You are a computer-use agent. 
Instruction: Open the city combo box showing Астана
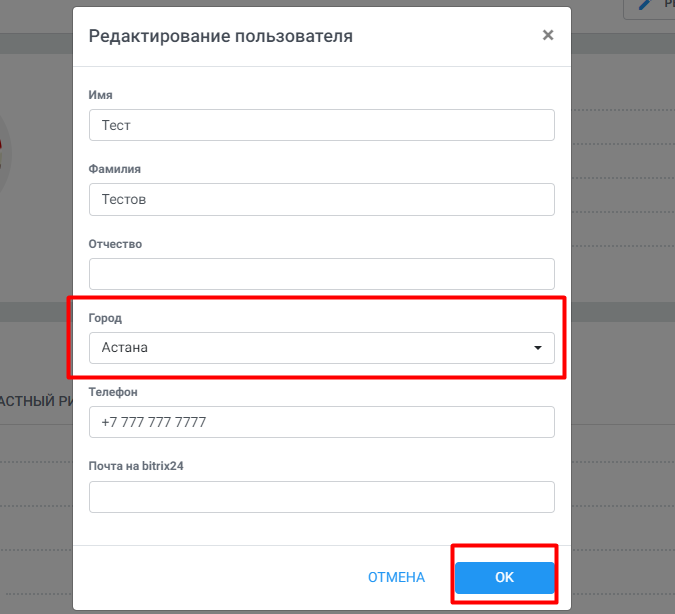pos(322,348)
